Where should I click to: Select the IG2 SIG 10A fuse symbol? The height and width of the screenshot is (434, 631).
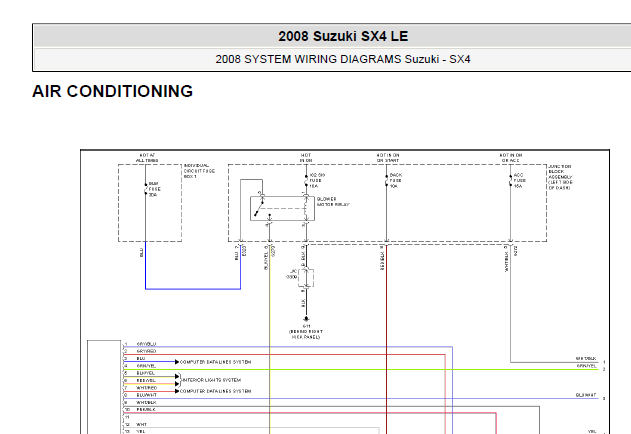click(x=306, y=180)
